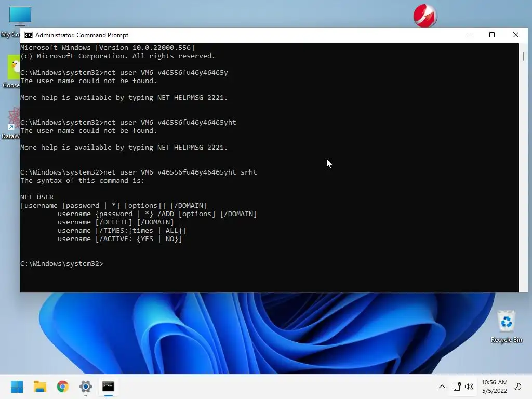Click text 'Microsoft Windows [Version 10.0.22000.556]'
532x399 pixels.
pyautogui.click(x=108, y=47)
